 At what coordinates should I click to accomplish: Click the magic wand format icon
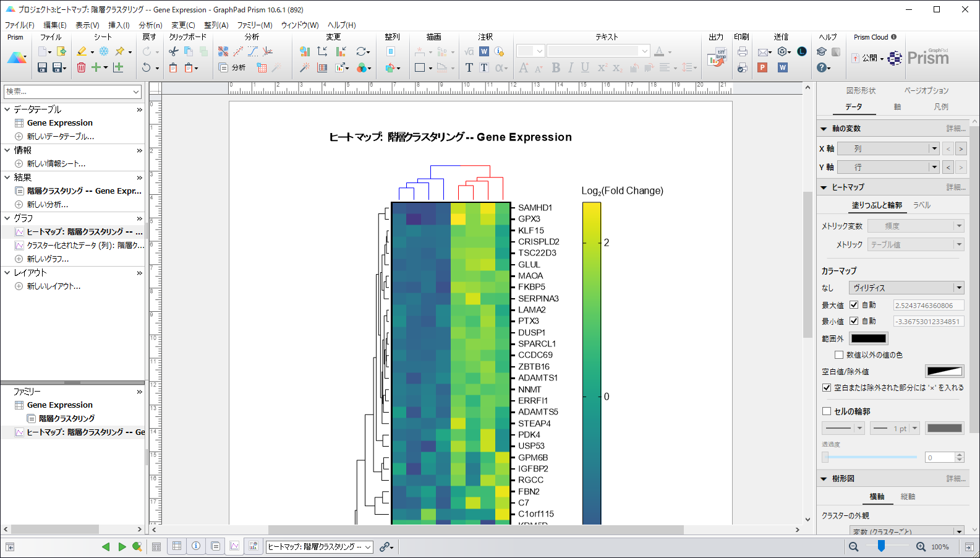click(305, 67)
